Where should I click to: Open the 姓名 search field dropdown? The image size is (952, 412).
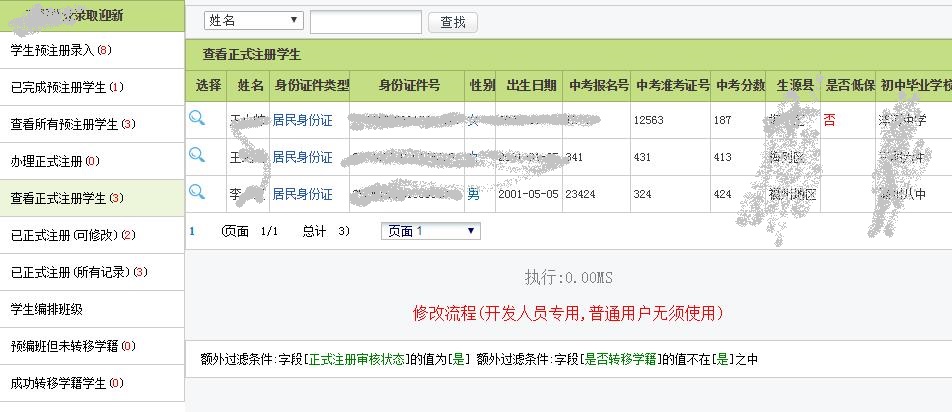(254, 21)
